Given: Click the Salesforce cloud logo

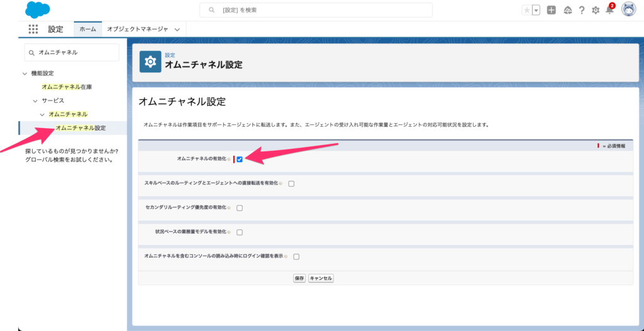Looking at the screenshot, I should click(x=37, y=10).
